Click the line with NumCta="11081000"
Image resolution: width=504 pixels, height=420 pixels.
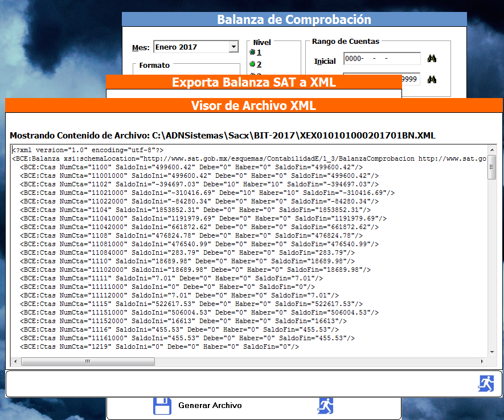(199, 244)
